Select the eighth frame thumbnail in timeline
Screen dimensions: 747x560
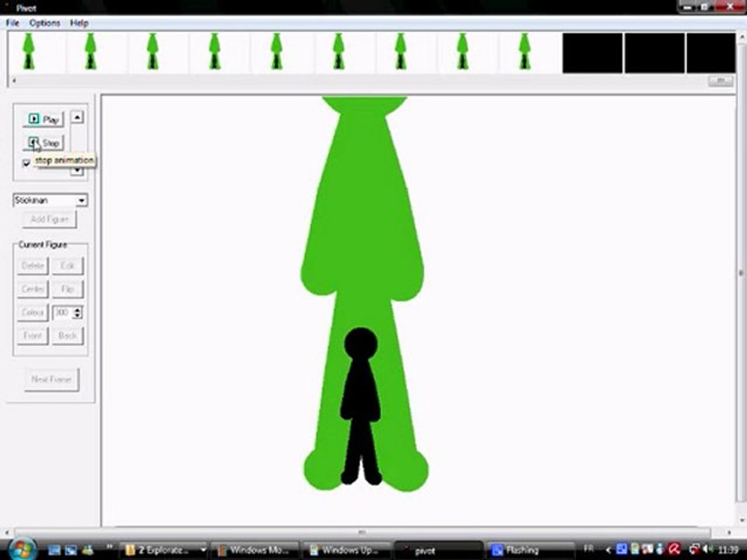pos(468,52)
